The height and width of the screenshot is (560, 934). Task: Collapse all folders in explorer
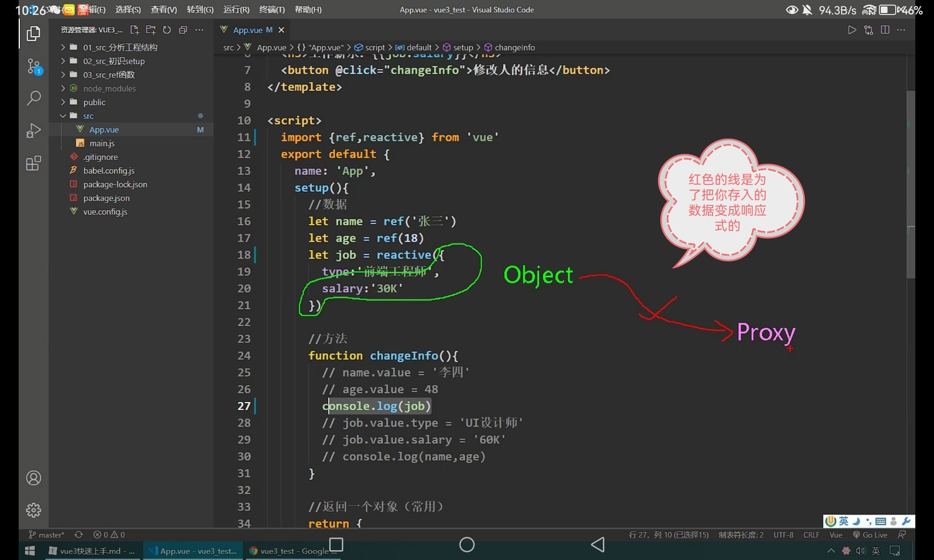click(x=183, y=30)
